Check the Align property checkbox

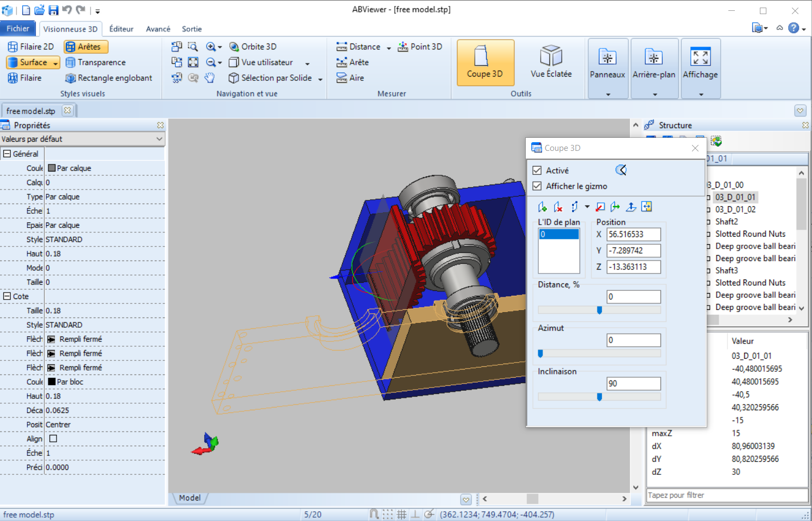(x=53, y=439)
